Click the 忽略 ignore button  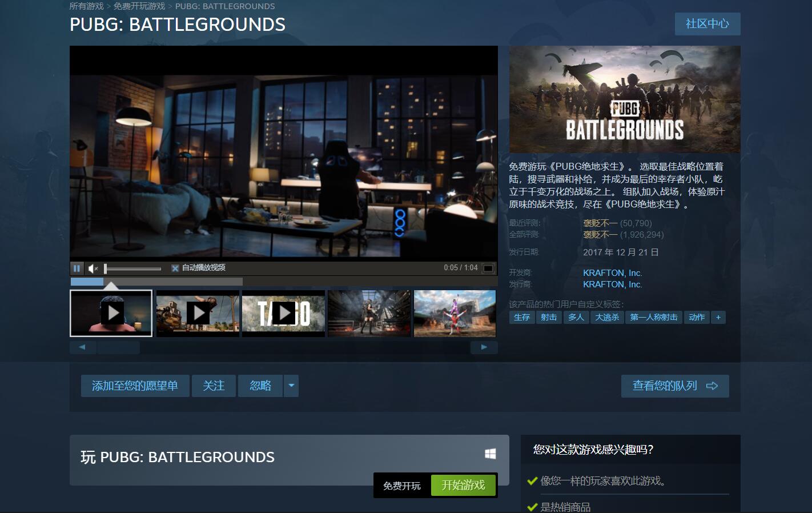coord(260,386)
